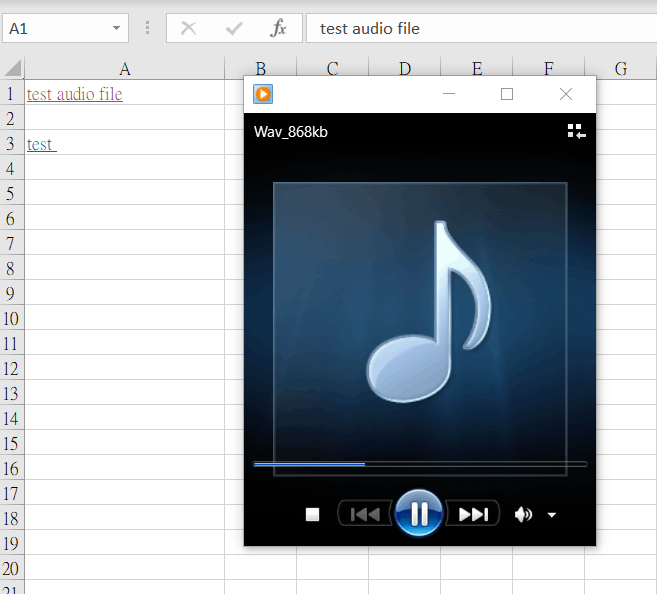This screenshot has height=594, width=657.
Task: Click the Wav_868kb track title
Action: click(291, 132)
